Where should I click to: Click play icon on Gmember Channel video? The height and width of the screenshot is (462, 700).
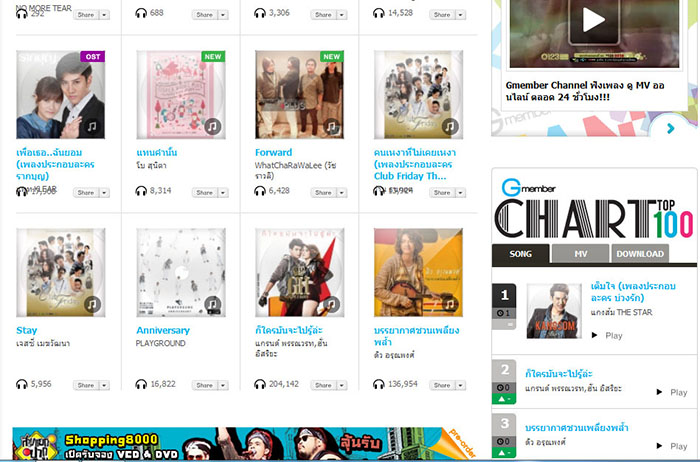[594, 20]
